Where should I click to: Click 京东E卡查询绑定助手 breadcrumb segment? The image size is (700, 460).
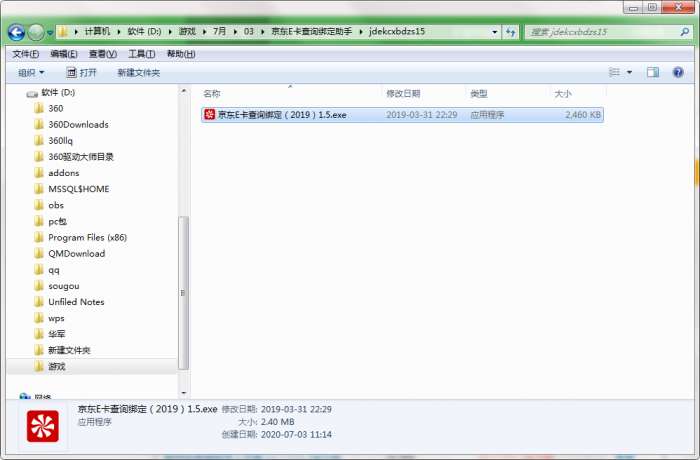312,32
